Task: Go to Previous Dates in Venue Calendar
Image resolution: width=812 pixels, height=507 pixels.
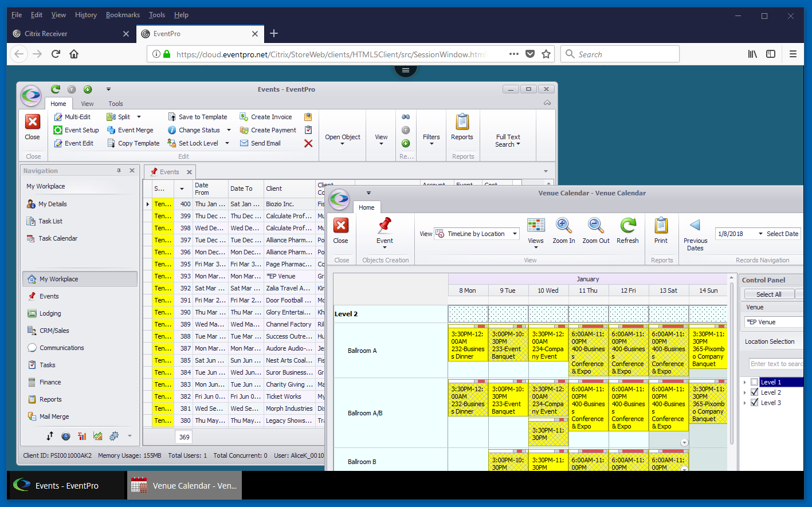Action: click(695, 234)
